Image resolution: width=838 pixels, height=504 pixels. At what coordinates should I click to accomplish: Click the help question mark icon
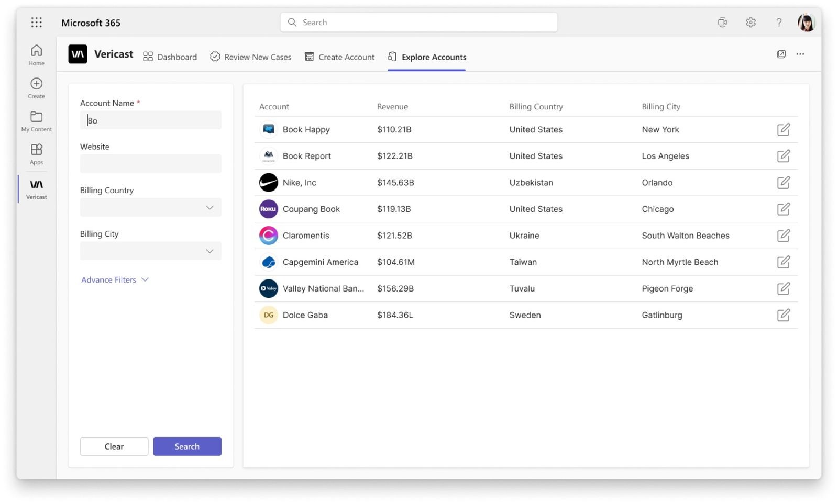click(x=779, y=22)
